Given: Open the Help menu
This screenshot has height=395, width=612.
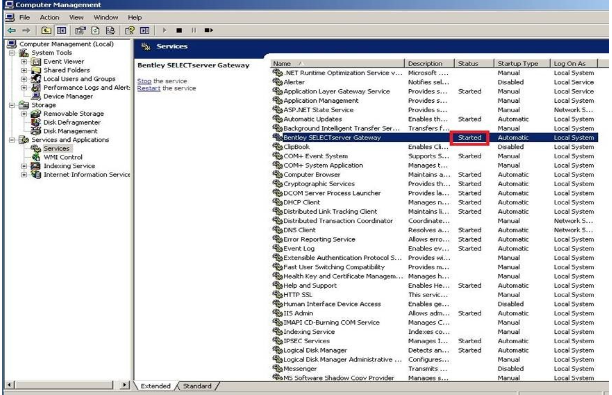Looking at the screenshot, I should coord(135,18).
